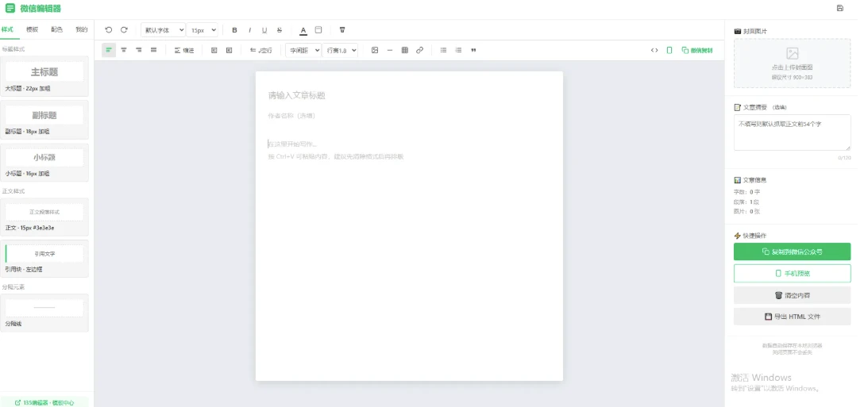This screenshot has width=868, height=407.
Task: Apply the 正文段落样式 body text card
Action: tap(44, 217)
